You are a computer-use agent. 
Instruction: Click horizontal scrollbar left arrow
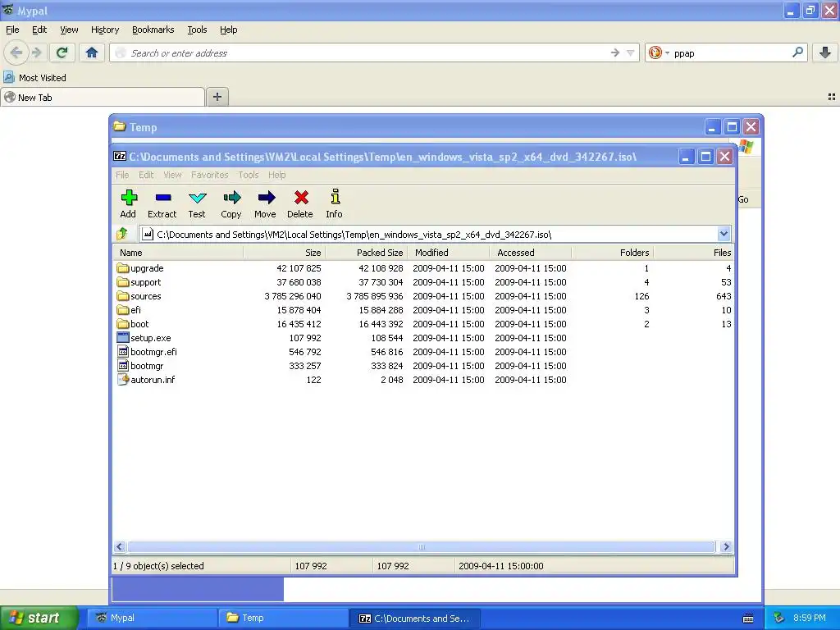pyautogui.click(x=120, y=547)
